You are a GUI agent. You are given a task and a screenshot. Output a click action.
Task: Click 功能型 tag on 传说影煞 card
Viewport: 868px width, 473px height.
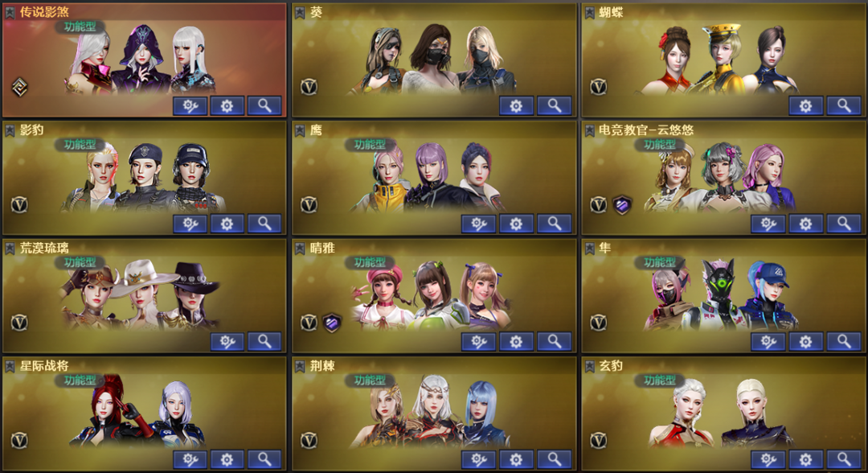(x=80, y=27)
